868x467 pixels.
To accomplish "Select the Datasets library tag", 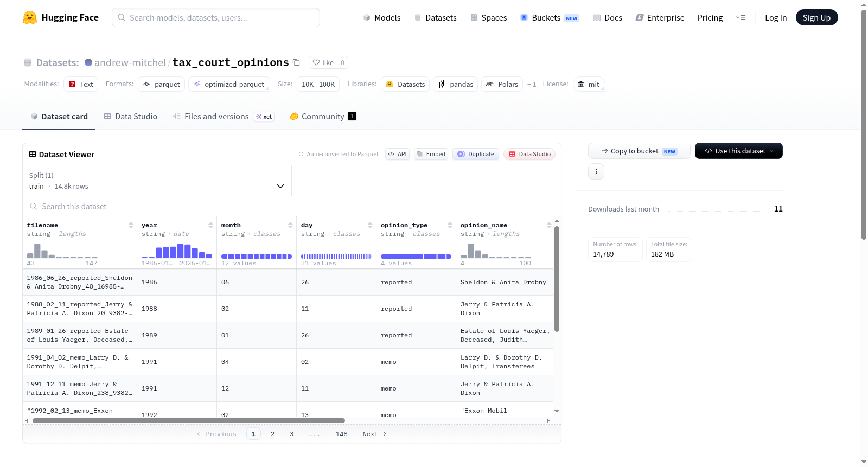I will [x=405, y=84].
